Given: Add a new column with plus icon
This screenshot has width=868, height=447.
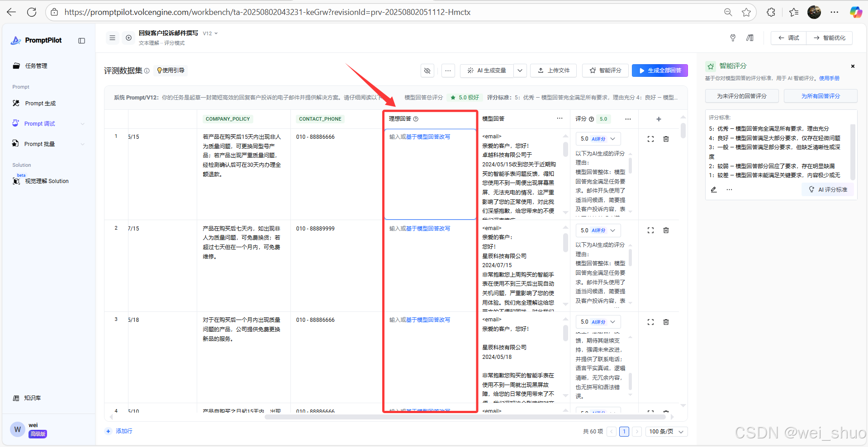Looking at the screenshot, I should click(659, 119).
